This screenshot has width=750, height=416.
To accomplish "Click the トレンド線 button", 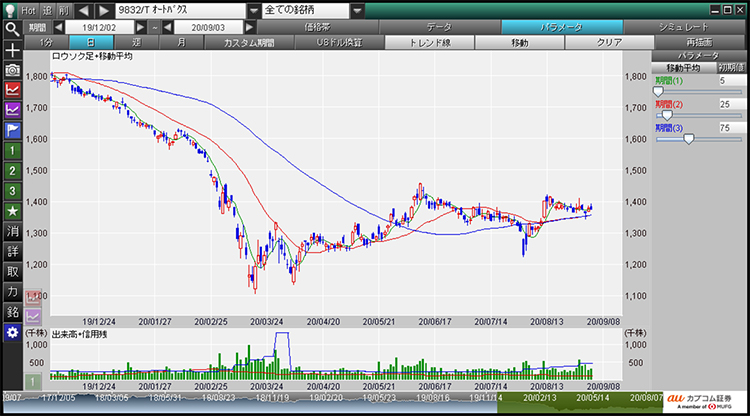I will click(x=430, y=43).
